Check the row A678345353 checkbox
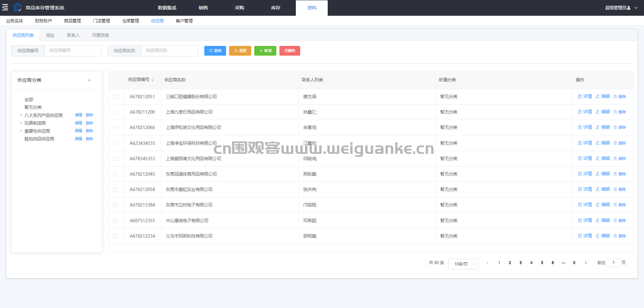 point(115,159)
